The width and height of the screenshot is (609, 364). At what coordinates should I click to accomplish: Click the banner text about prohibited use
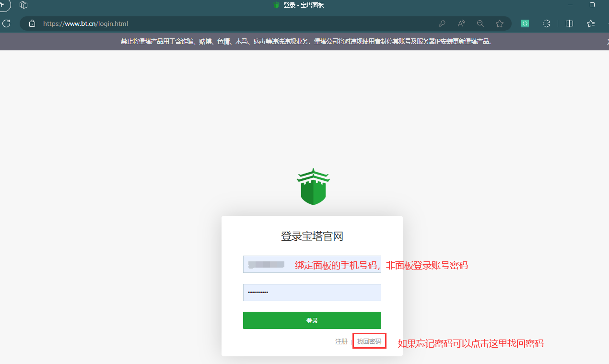(x=306, y=42)
